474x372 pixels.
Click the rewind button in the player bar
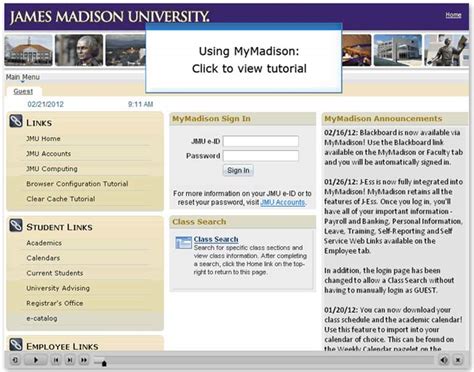(15, 360)
